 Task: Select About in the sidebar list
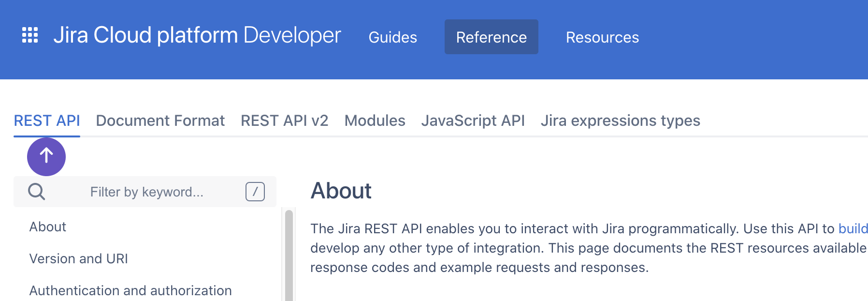pyautogui.click(x=48, y=227)
